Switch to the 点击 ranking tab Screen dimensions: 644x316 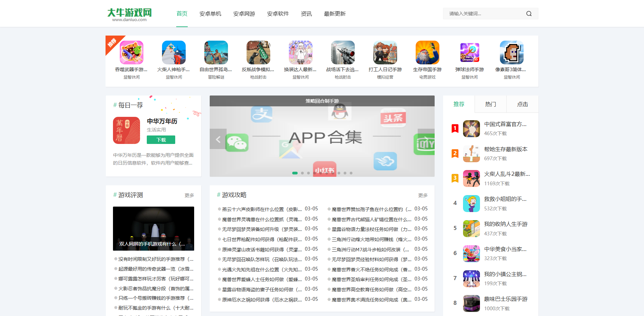click(x=522, y=104)
